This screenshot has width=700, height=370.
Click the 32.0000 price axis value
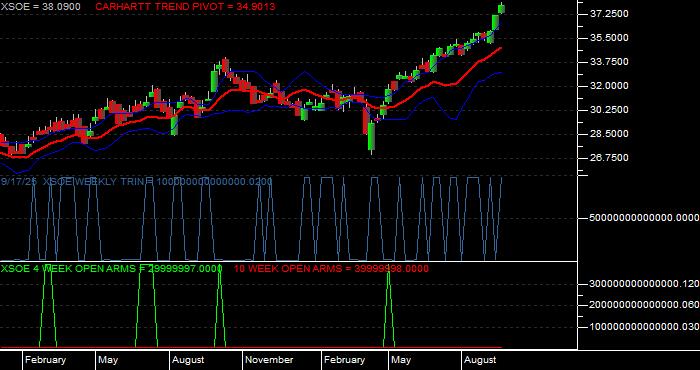pyautogui.click(x=609, y=86)
